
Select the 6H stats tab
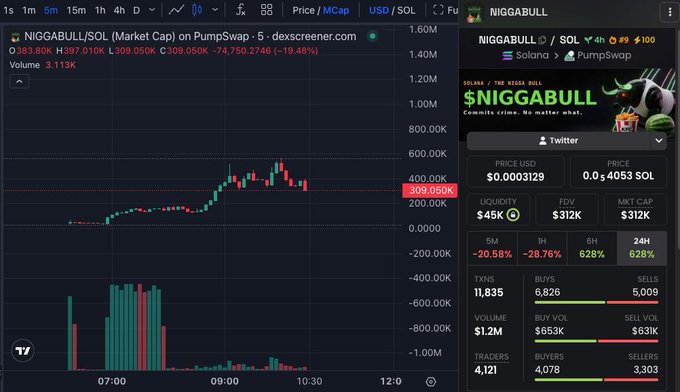pos(592,248)
